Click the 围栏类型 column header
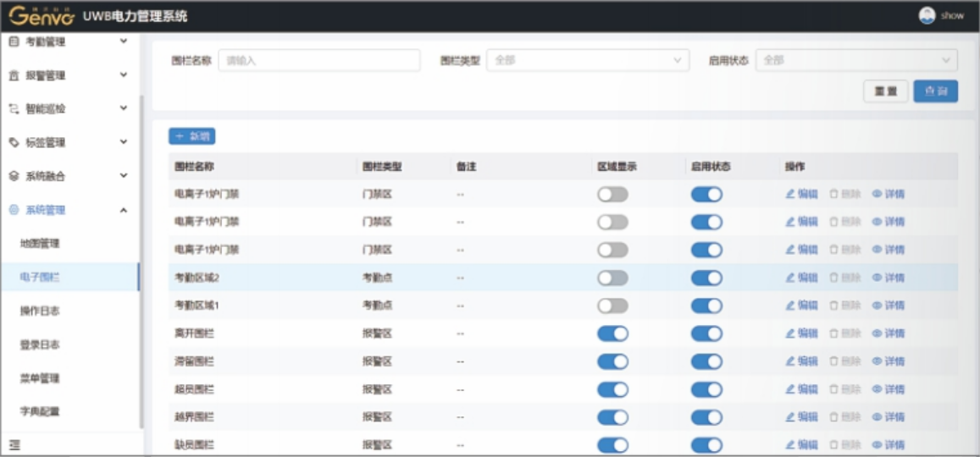Viewport: 980px width, 457px height. click(382, 167)
